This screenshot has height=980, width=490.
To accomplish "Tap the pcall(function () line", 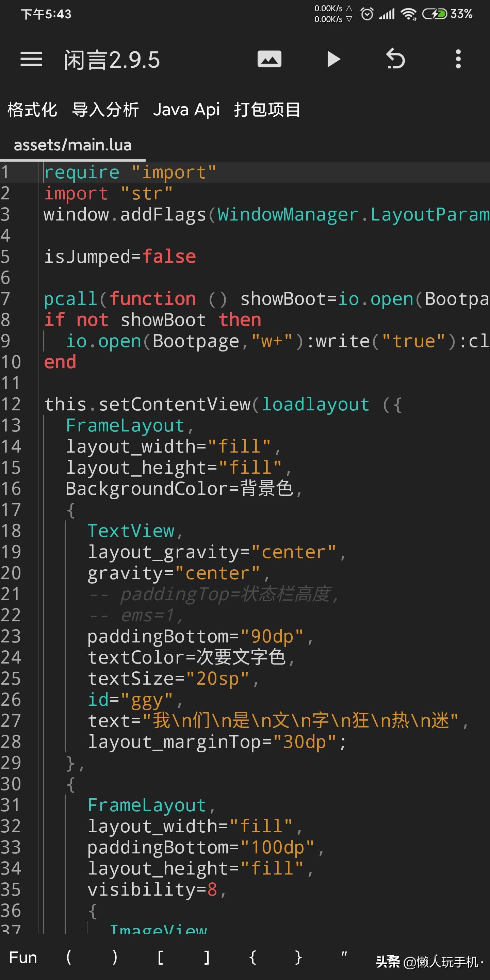I will 267,299.
